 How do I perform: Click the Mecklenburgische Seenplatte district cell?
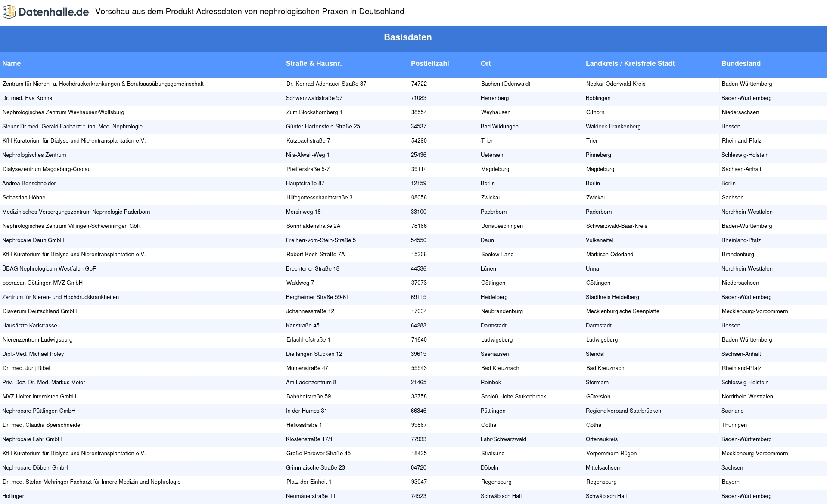pyautogui.click(x=622, y=311)
